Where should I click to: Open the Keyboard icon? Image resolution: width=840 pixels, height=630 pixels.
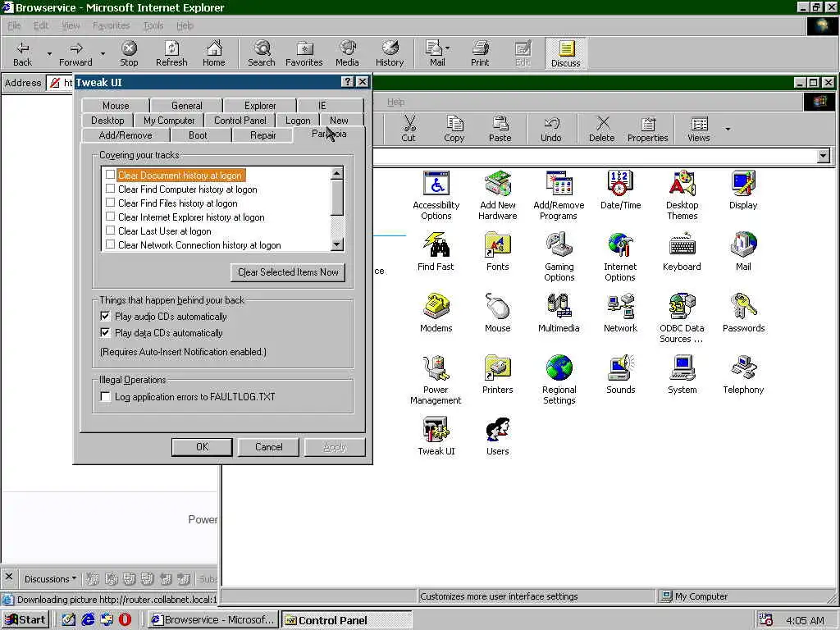(682, 251)
